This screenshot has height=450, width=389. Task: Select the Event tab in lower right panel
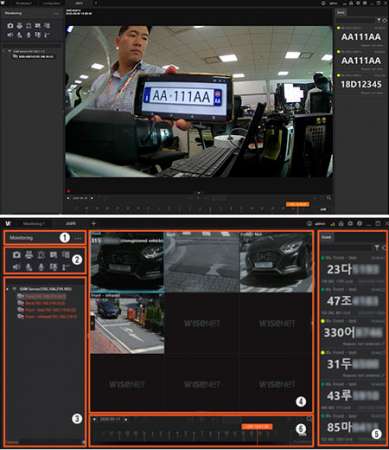326,237
